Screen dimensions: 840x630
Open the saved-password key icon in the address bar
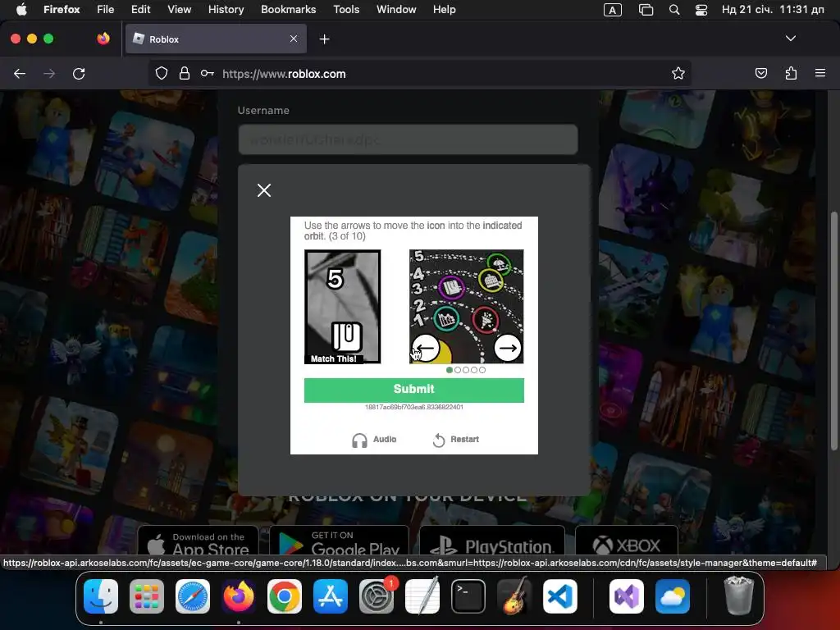208,73
